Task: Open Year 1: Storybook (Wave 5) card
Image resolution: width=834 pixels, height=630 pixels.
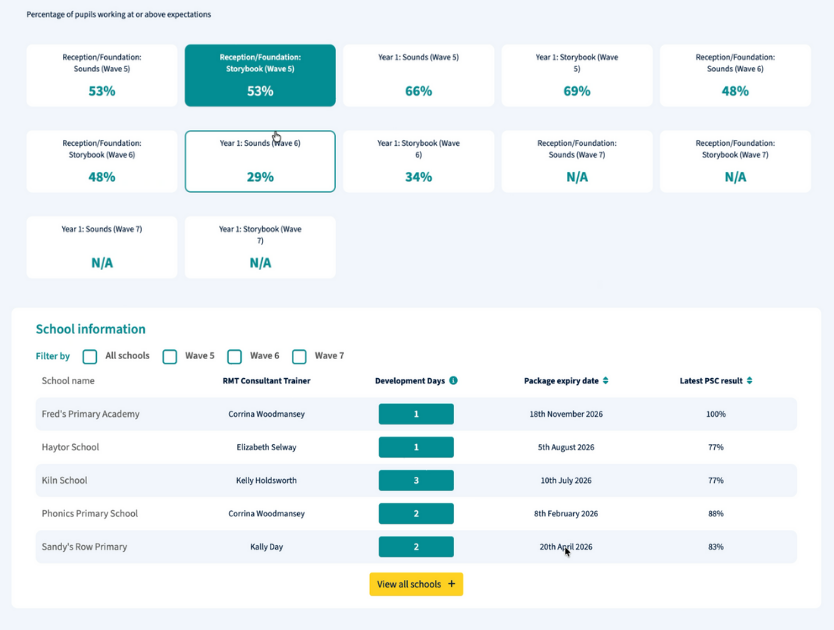Action: pos(577,75)
